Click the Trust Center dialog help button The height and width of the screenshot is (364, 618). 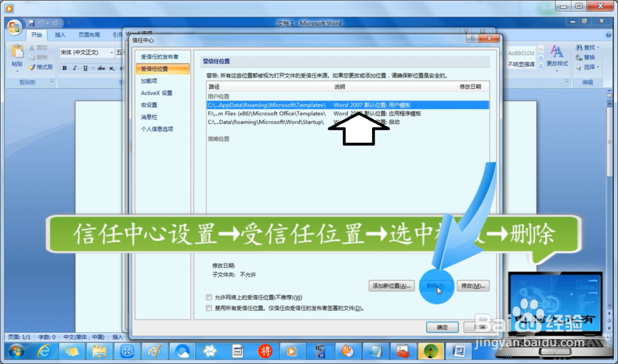coord(472,38)
